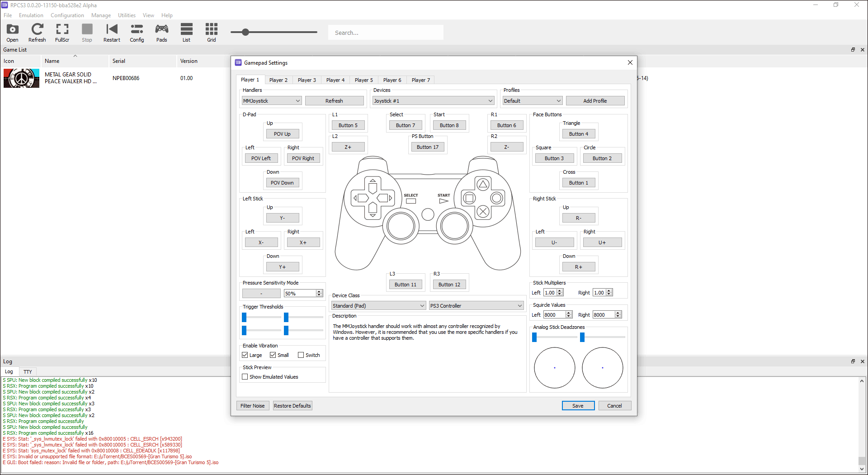Viewport: 868px width, 475px height.
Task: Switch to List view icon
Action: click(186, 33)
